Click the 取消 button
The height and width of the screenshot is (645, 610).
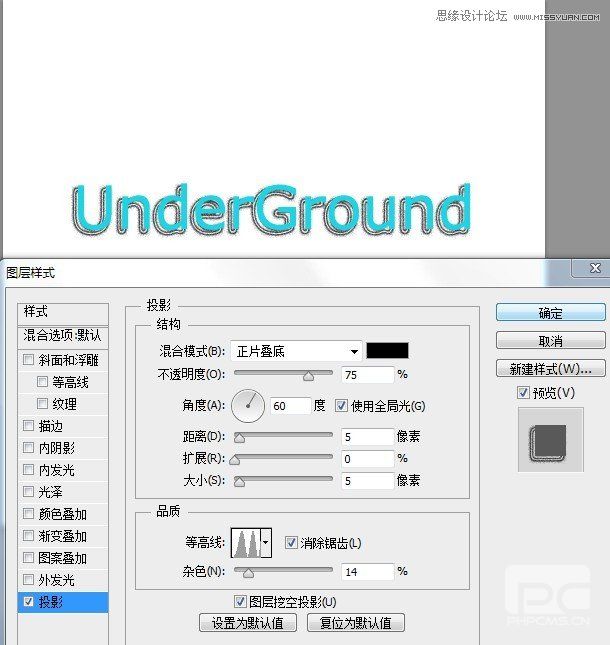551,341
